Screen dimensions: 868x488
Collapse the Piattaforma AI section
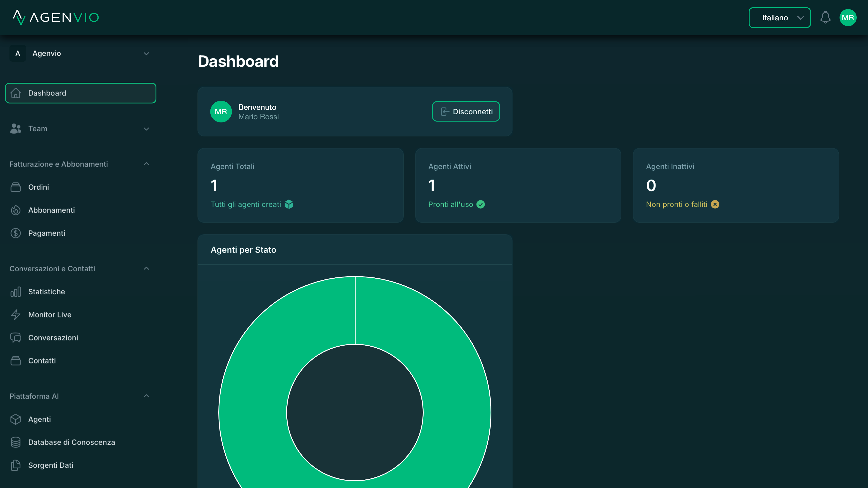coord(146,396)
